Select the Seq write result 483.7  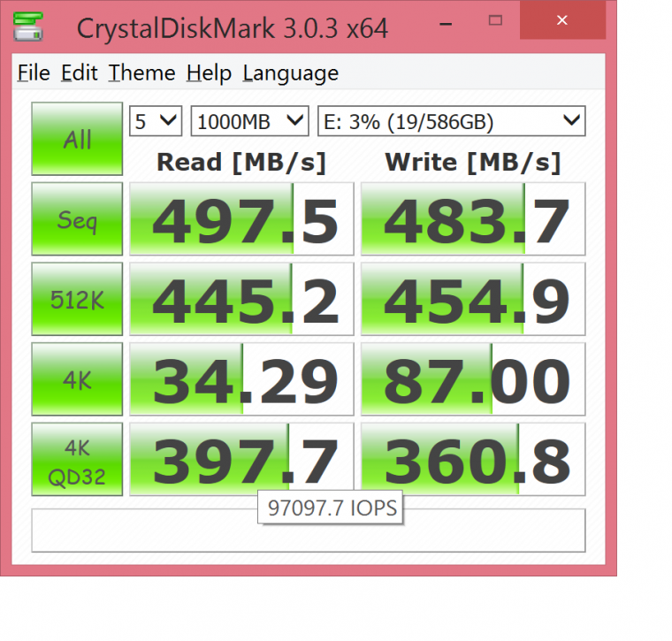click(x=473, y=219)
